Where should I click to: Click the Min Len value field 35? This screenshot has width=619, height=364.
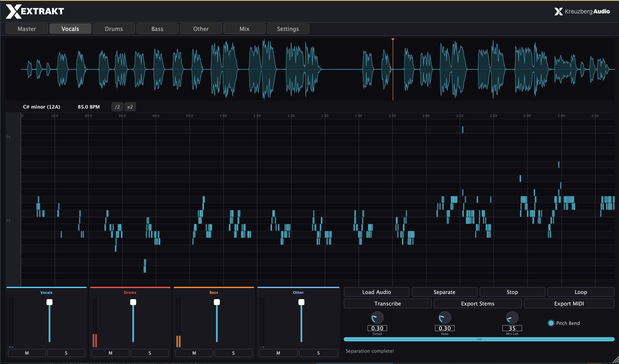pyautogui.click(x=512, y=328)
